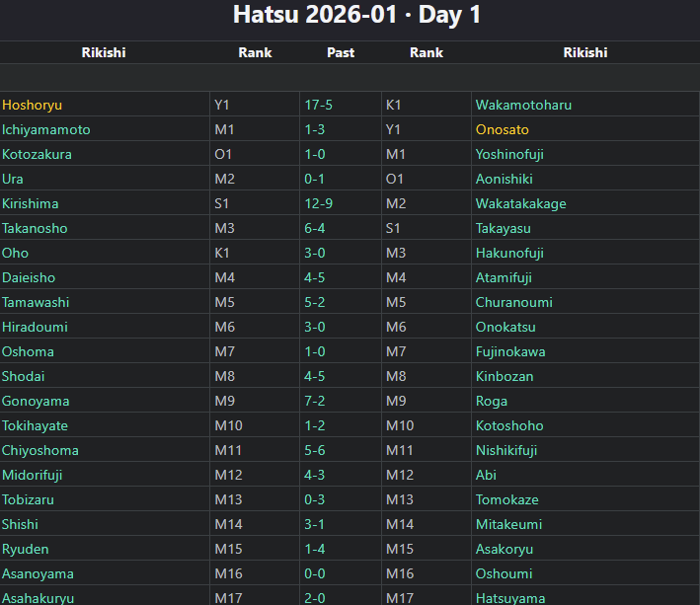Viewport: 700px width, 605px height.
Task: Click the Hakunofuji name link
Action: point(509,253)
